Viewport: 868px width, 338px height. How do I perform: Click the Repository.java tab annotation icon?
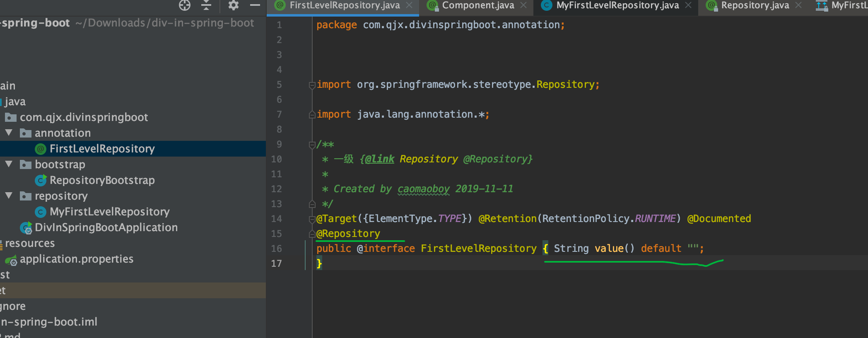point(711,5)
